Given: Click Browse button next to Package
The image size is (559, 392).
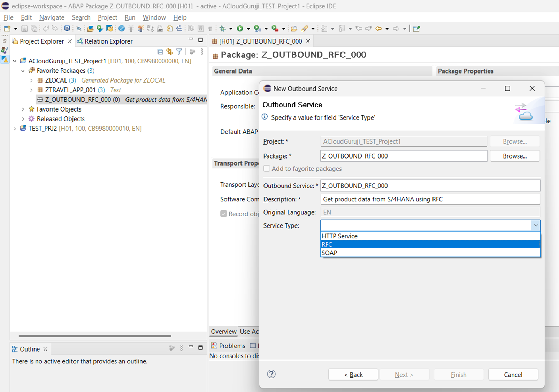Looking at the screenshot, I should coord(514,156).
